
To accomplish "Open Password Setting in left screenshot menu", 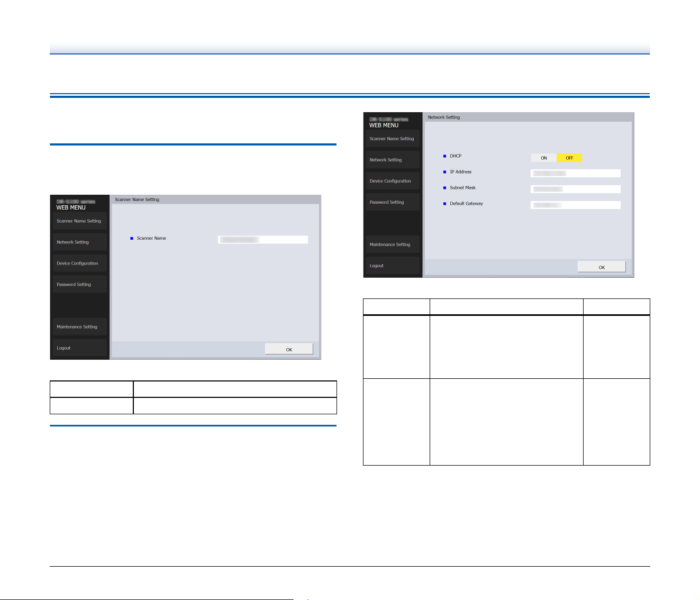I will (79, 285).
